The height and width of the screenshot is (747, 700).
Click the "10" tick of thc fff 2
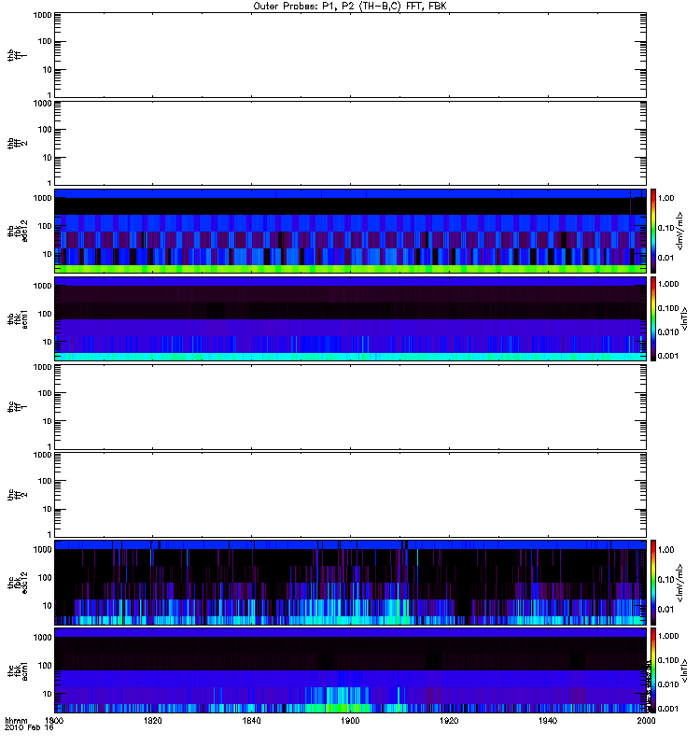(48, 509)
